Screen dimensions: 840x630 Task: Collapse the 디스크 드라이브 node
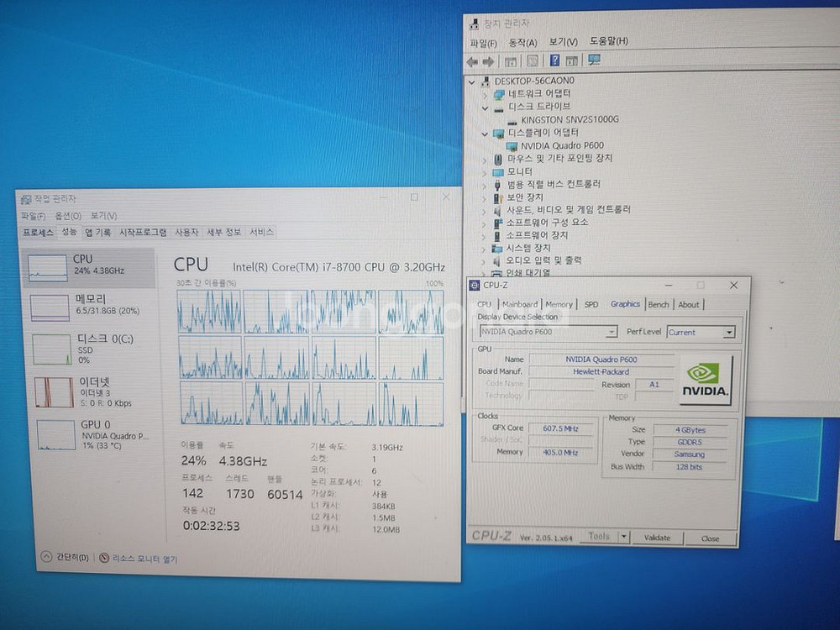coord(485,108)
